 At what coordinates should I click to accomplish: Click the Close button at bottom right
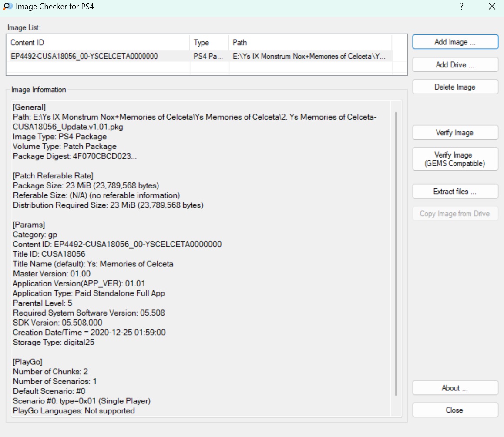(455, 410)
